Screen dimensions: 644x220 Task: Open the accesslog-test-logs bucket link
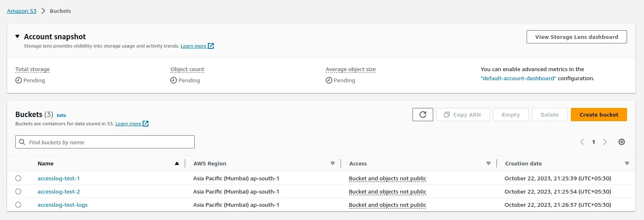coord(62,205)
